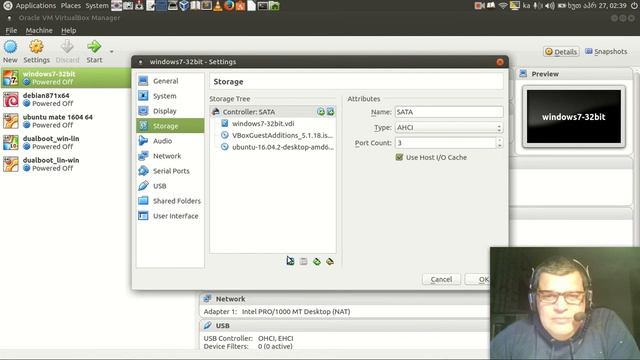Click the Start green arrow icon
640x360 pixels.
[x=94, y=47]
